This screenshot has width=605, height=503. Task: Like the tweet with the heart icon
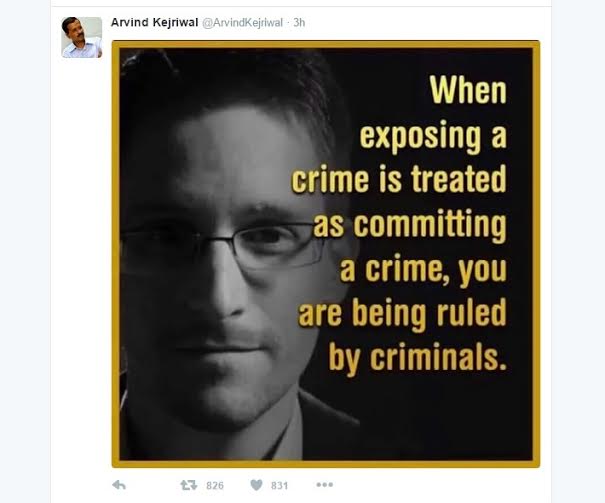pyautogui.click(x=256, y=485)
